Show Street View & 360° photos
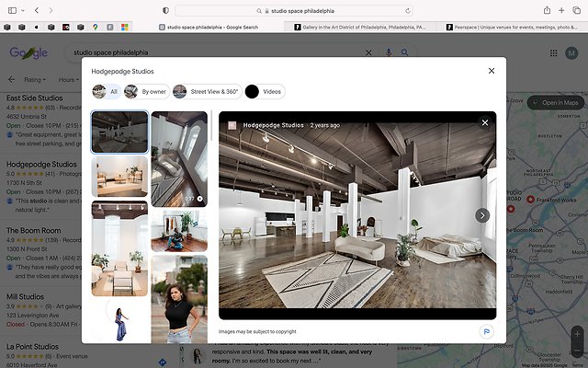The height and width of the screenshot is (368, 588). (x=206, y=92)
